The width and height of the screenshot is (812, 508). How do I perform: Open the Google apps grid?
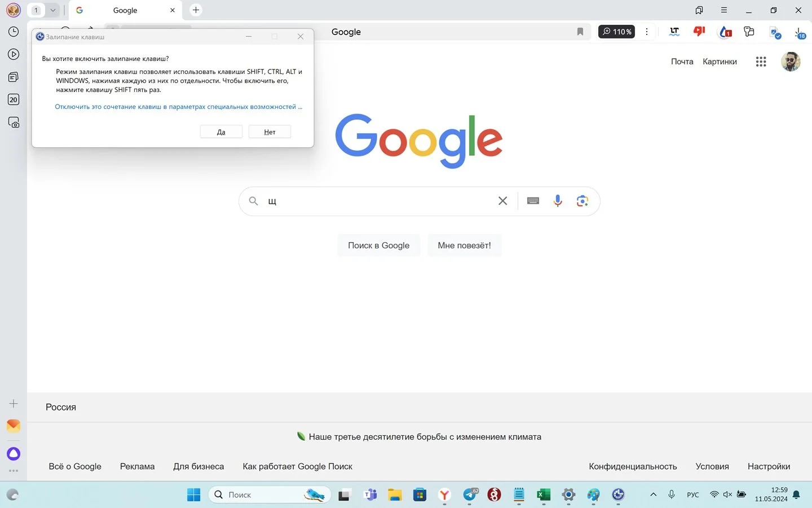(761, 62)
